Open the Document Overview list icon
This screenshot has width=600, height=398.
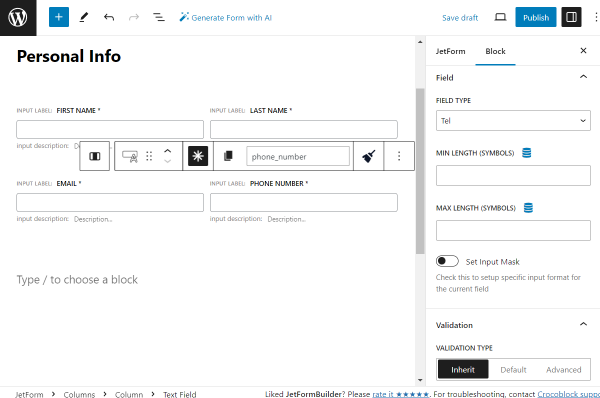click(159, 17)
